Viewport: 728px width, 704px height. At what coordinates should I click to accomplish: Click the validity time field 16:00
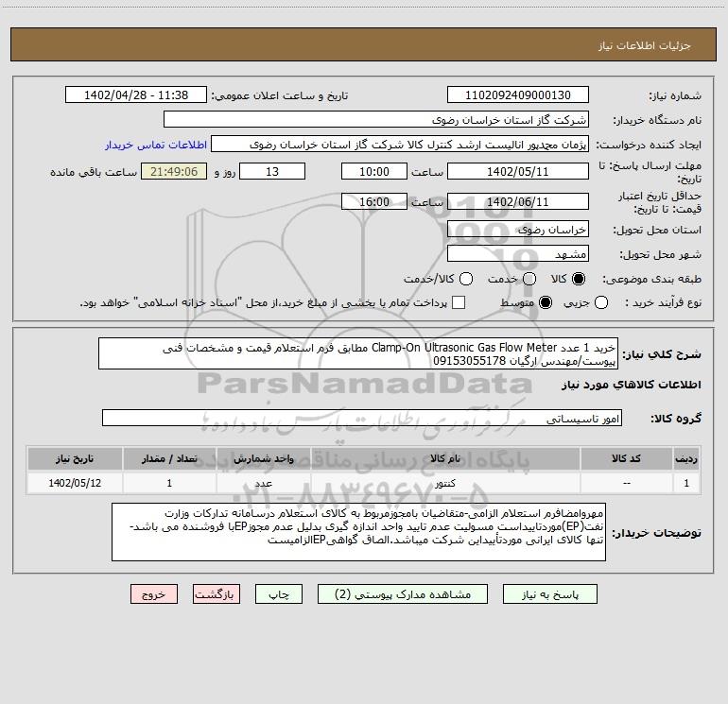[x=374, y=201]
